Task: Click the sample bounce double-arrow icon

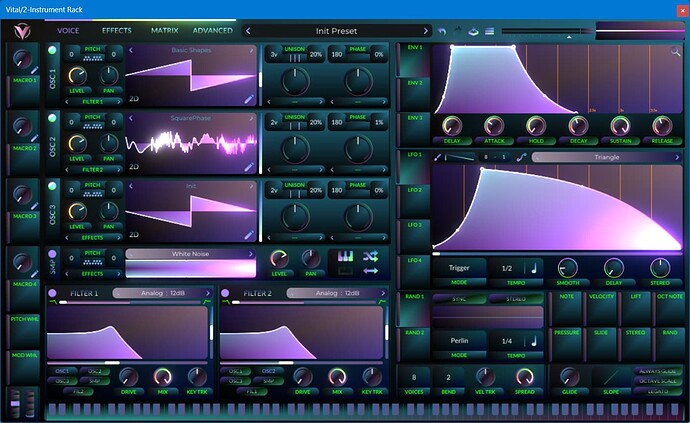Action: pos(371,271)
